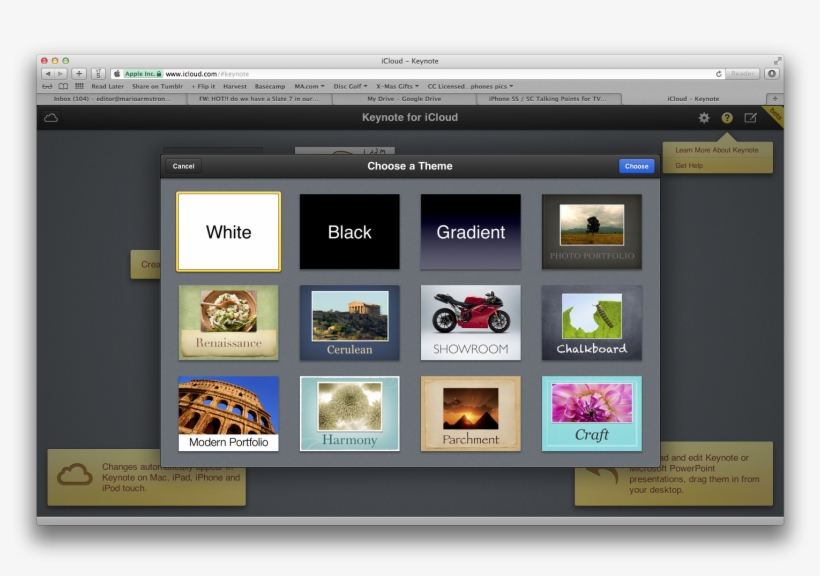Viewport: 820px width, 576px height.
Task: Select the Showroom motorcycle theme
Action: point(470,322)
